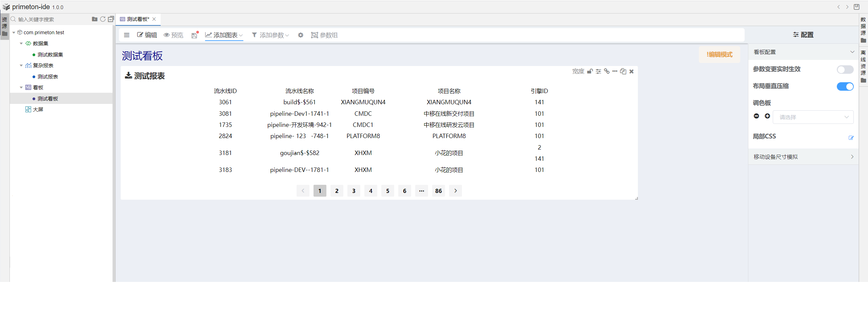
Task: Click the new folder icon in resource panel
Action: pyautogui.click(x=95, y=19)
